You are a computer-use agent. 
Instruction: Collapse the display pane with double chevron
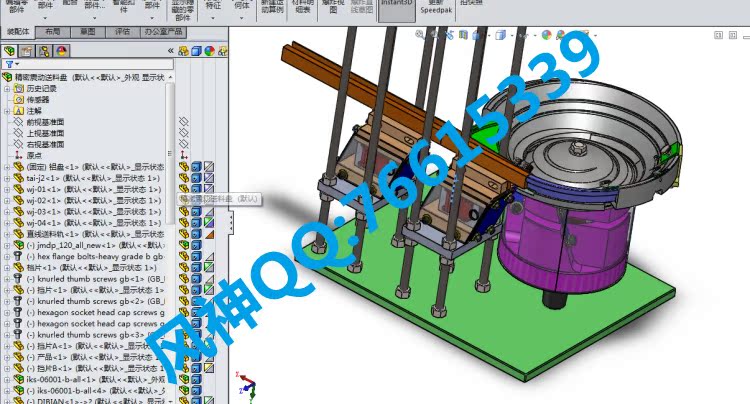170,51
